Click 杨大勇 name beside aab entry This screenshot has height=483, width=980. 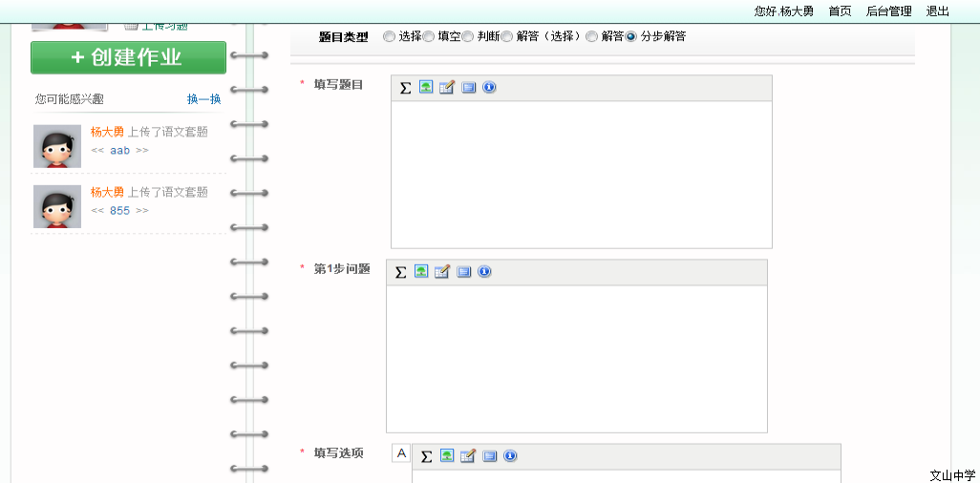tap(108, 132)
